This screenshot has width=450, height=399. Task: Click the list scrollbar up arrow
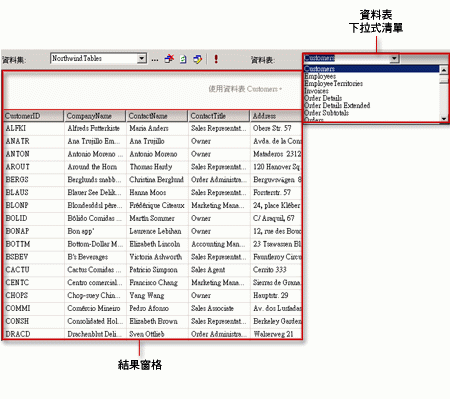pyautogui.click(x=444, y=70)
